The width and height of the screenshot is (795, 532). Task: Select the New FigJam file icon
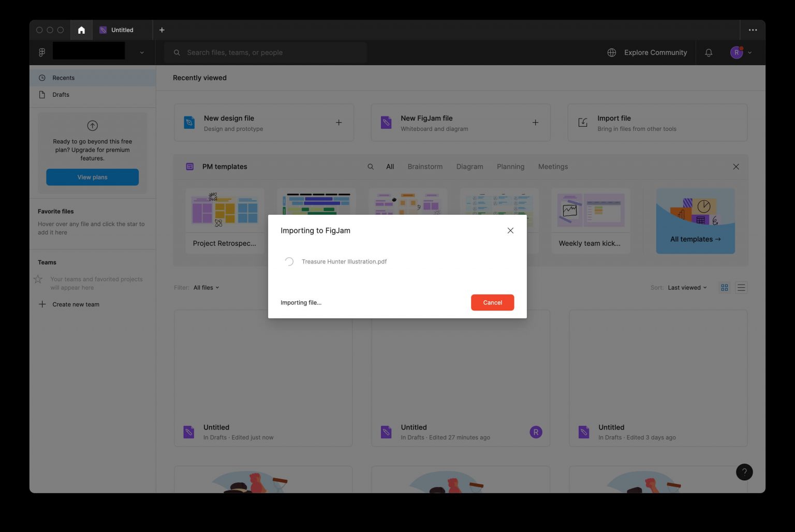(386, 122)
